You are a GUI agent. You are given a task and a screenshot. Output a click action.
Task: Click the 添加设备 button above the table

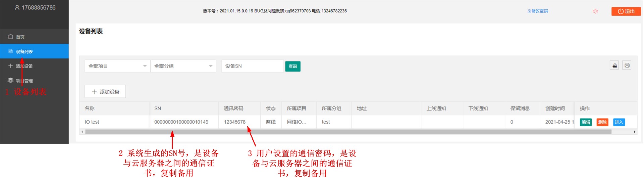coord(105,92)
